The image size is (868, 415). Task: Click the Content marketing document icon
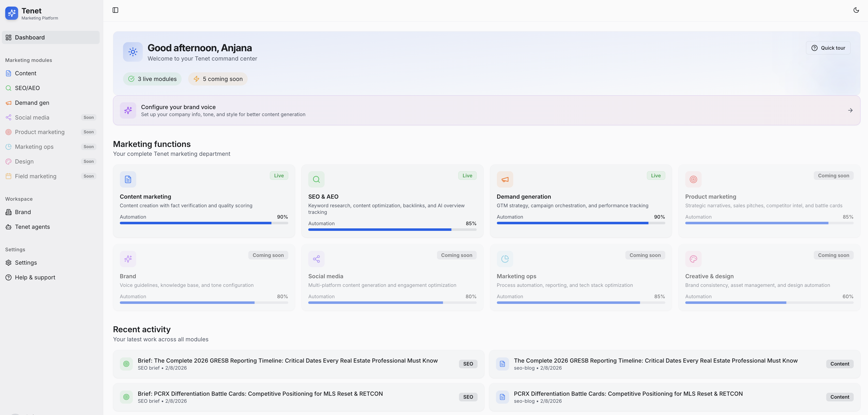coord(128,179)
